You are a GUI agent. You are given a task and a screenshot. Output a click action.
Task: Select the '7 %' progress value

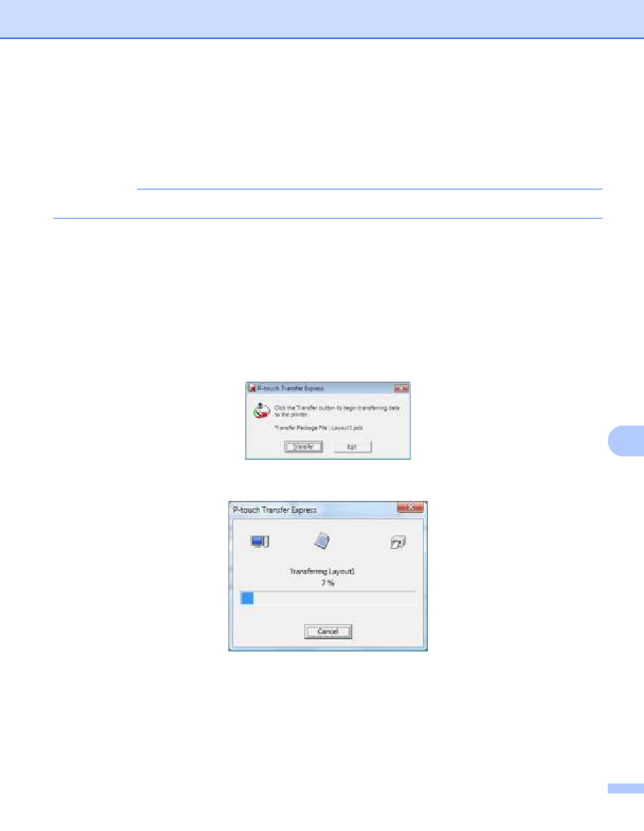click(x=328, y=583)
